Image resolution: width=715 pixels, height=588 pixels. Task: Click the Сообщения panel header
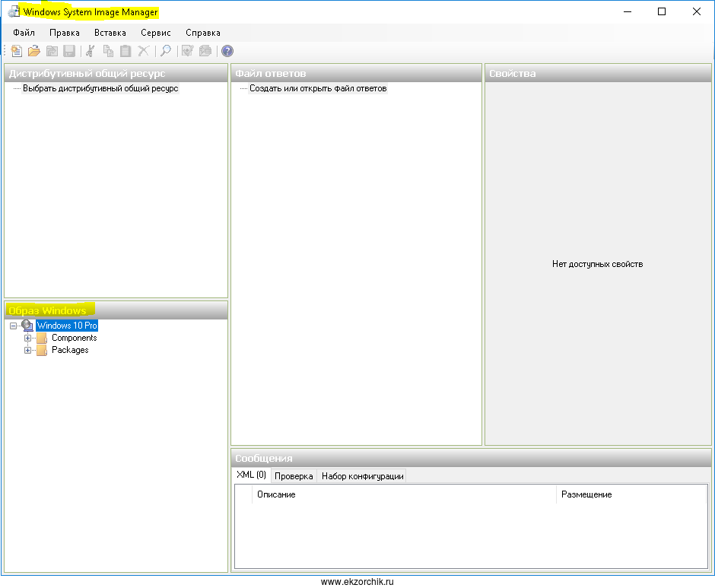coord(471,459)
